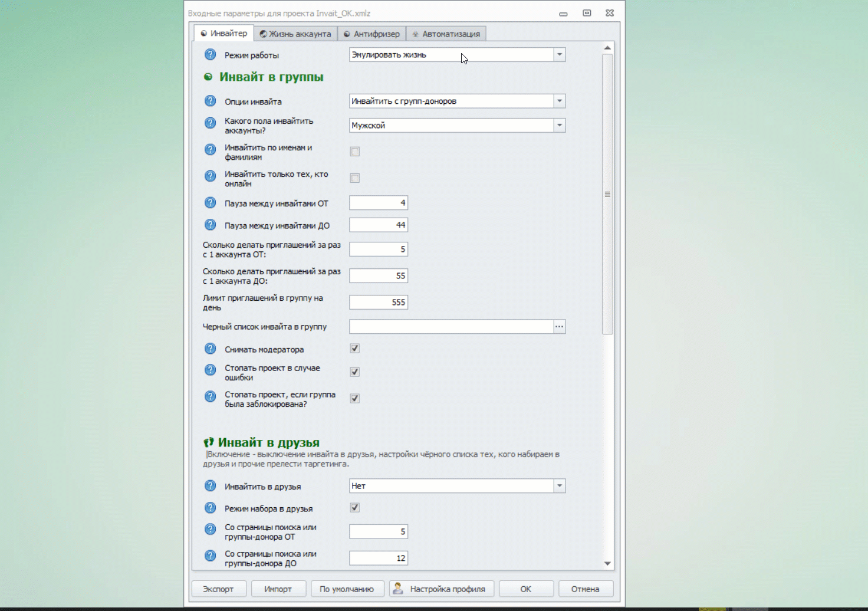Select the приглашений за раз ОТ field
The width and height of the screenshot is (868, 611).
379,249
